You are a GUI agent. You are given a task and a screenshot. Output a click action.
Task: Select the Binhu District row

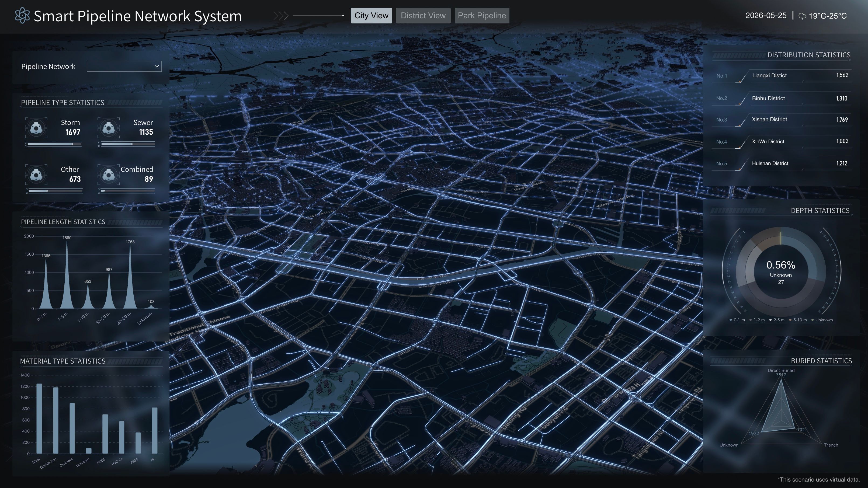point(782,99)
